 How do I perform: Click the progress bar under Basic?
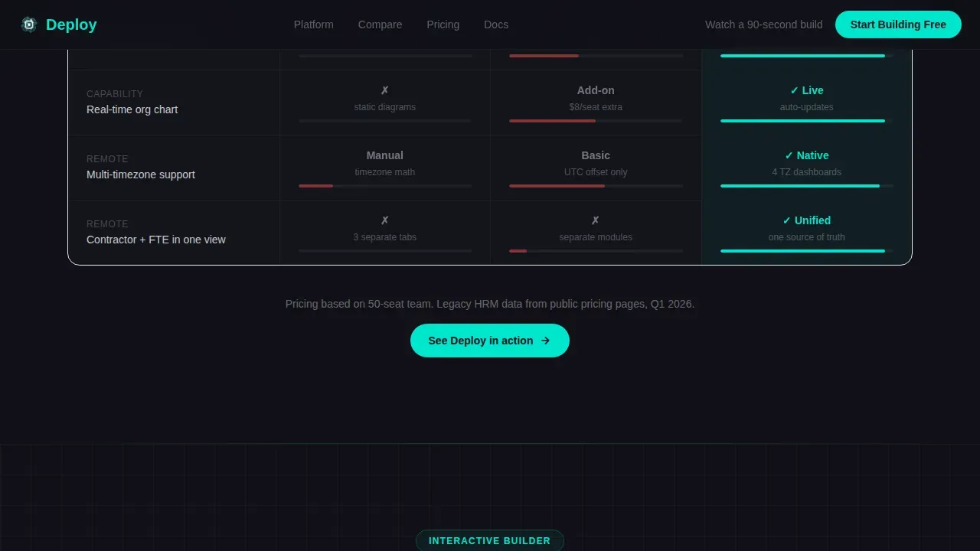[x=596, y=186]
